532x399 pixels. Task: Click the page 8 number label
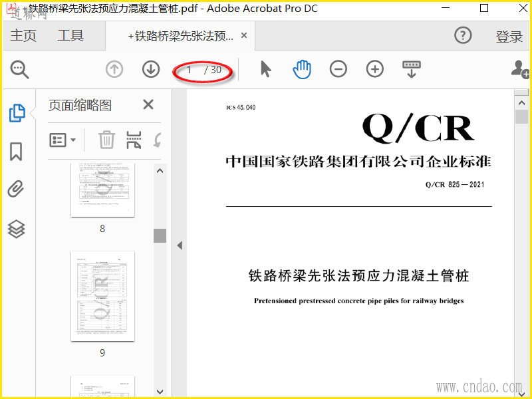[102, 229]
